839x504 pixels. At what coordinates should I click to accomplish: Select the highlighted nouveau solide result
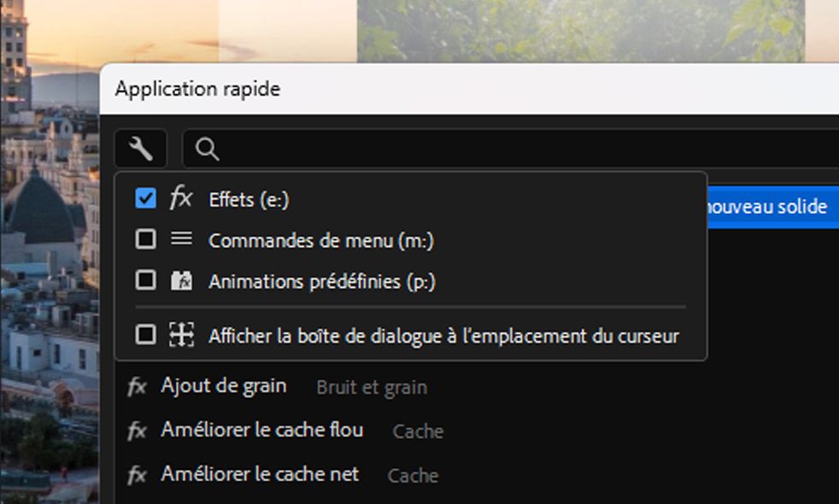click(768, 207)
